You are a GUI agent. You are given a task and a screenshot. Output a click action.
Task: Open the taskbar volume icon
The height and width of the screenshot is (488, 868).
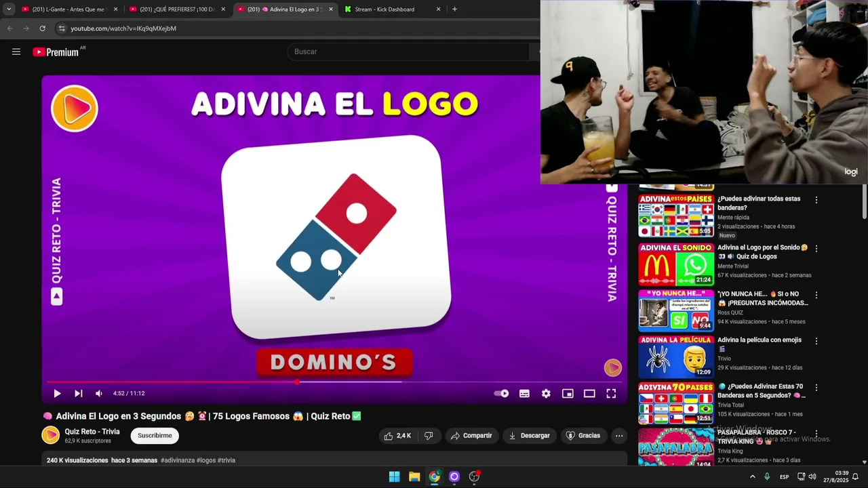814,476
